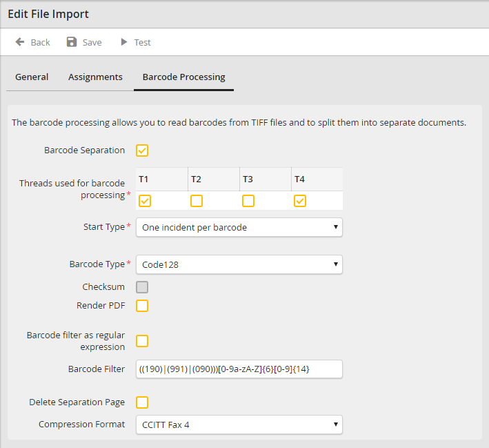Click the Start Type label
This screenshot has height=448, width=489.
104,227
